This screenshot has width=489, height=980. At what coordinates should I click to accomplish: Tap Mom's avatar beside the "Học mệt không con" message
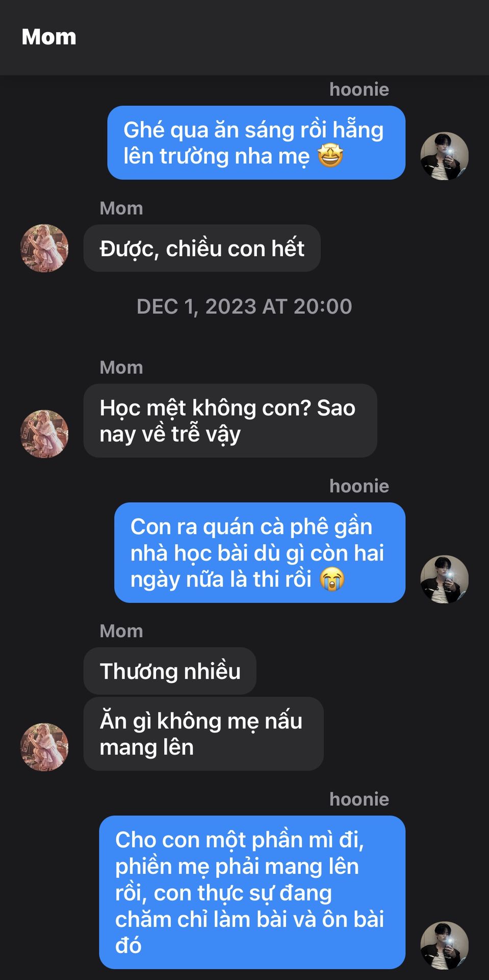pyautogui.click(x=44, y=433)
